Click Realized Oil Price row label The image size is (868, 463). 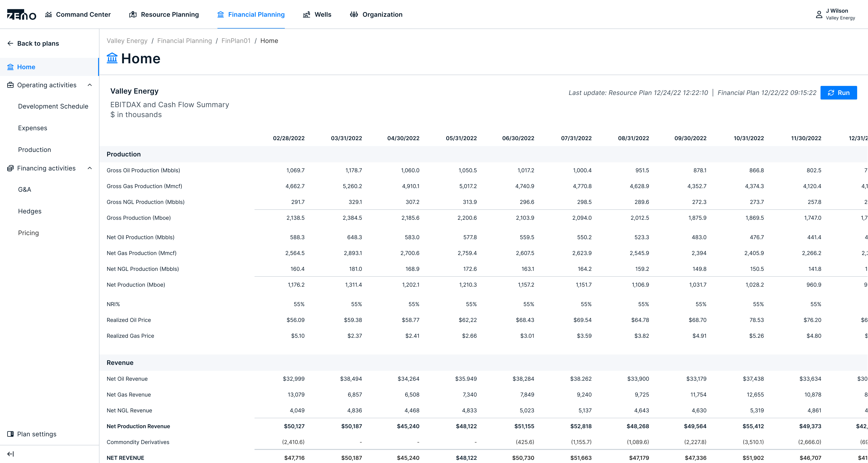coord(129,320)
